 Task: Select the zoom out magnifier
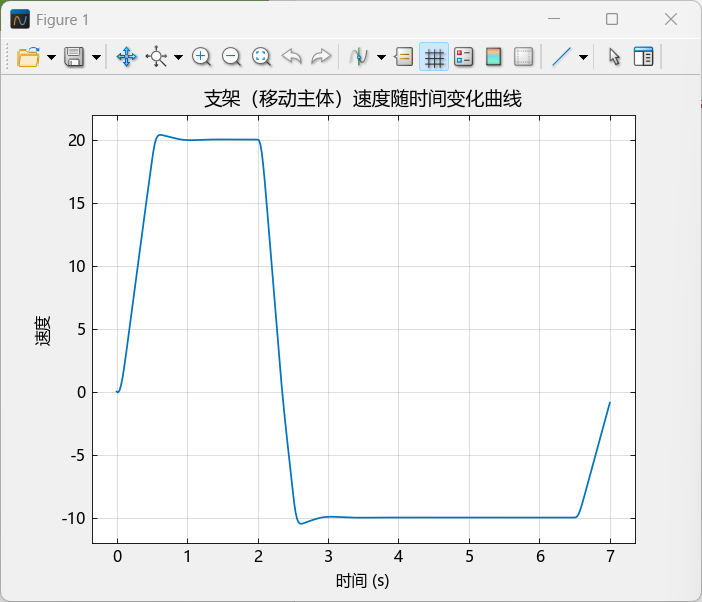[231, 57]
